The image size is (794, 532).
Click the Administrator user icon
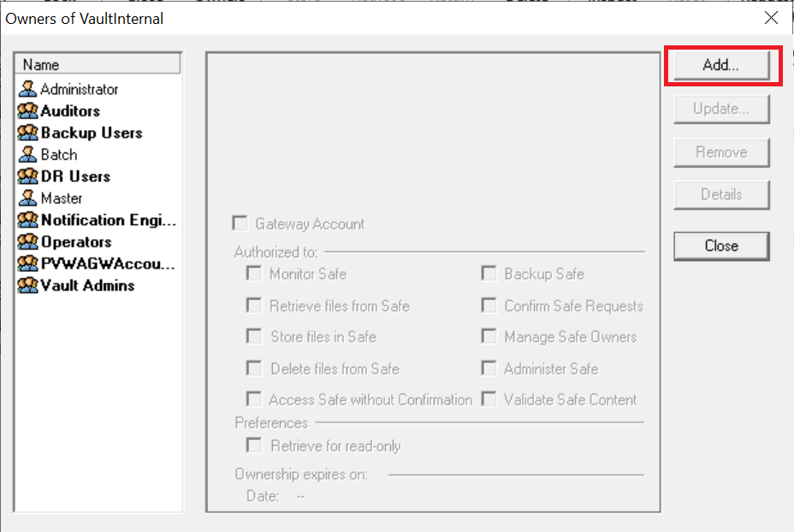point(27,89)
